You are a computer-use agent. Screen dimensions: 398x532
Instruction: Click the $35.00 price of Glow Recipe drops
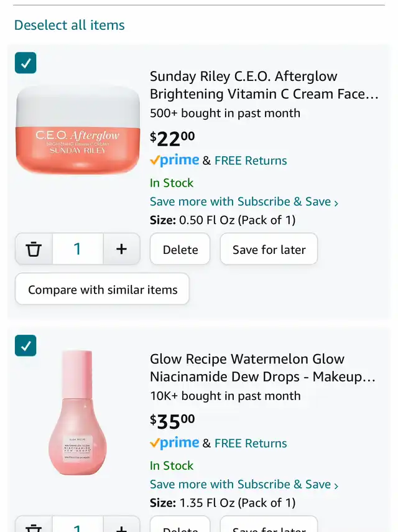(x=172, y=421)
